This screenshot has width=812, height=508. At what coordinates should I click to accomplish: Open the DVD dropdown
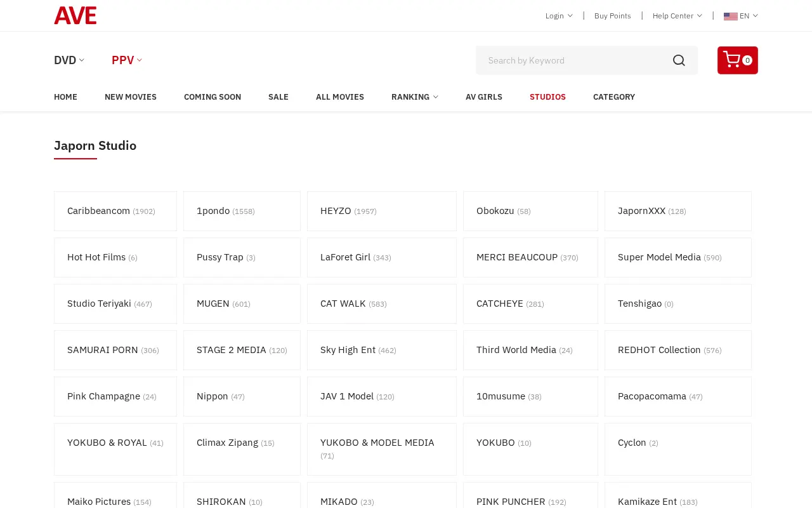(x=69, y=60)
